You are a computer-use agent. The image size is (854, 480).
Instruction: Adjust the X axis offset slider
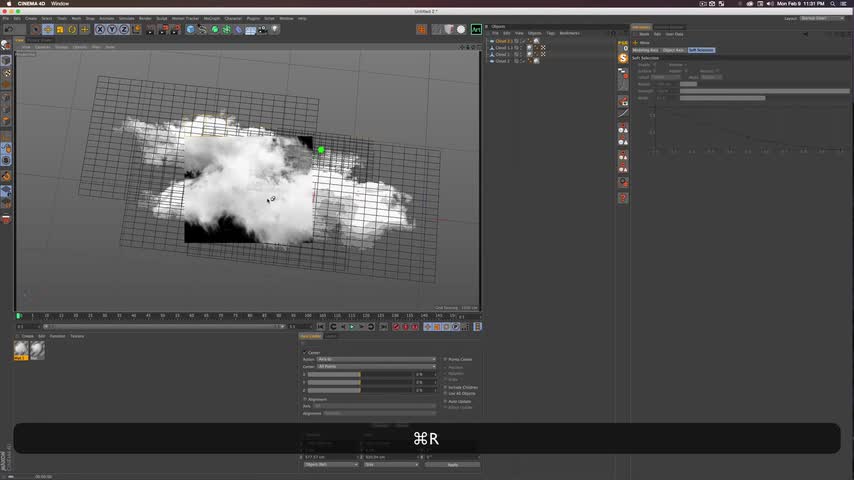[x=360, y=375]
